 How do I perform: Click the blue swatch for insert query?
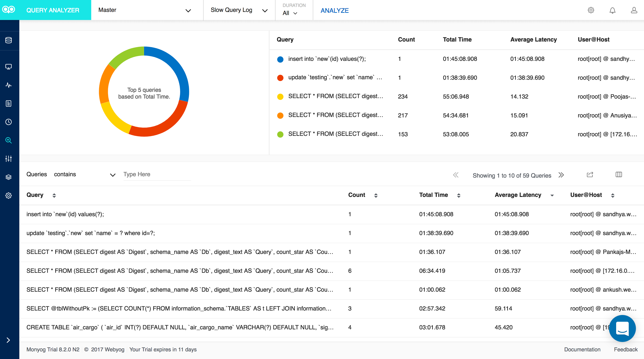click(x=280, y=59)
